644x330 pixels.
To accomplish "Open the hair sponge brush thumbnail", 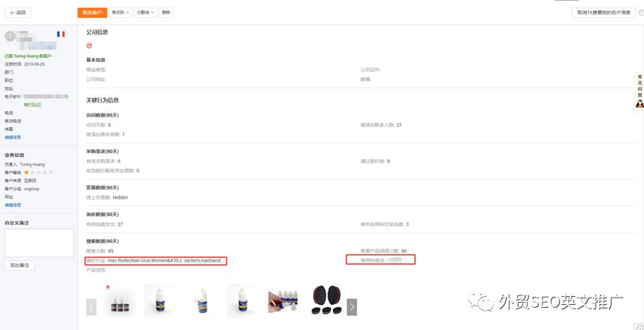I will tap(327, 300).
